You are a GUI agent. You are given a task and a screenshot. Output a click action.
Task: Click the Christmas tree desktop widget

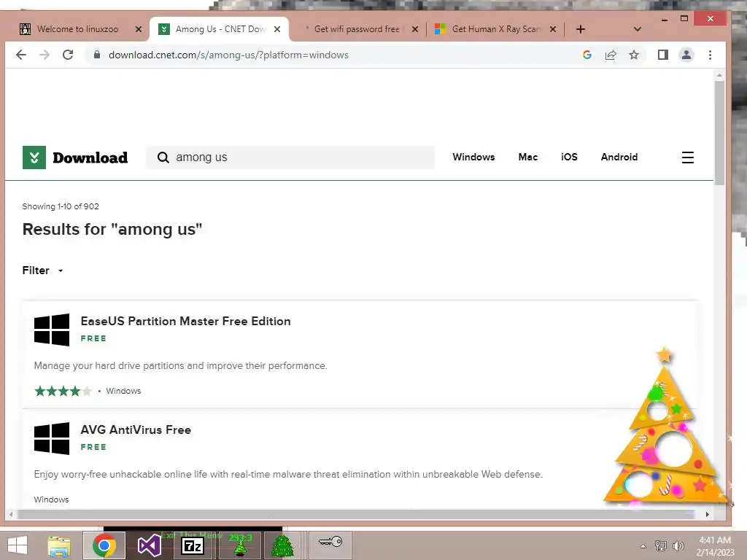tap(667, 429)
